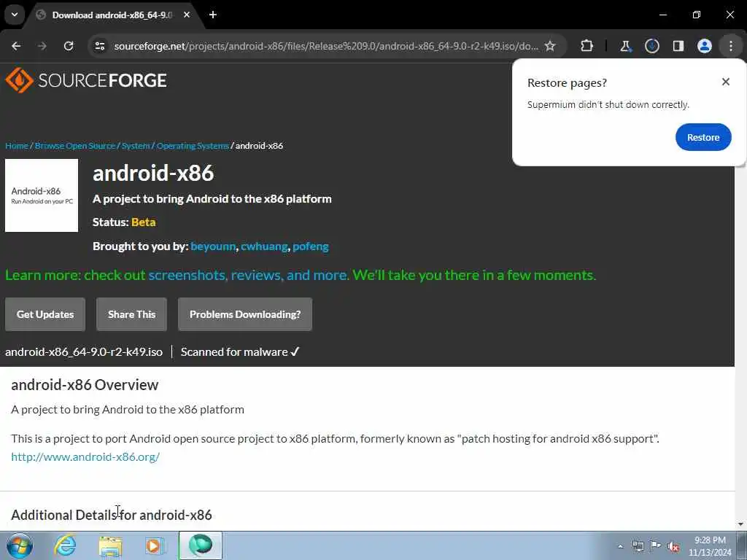Open cwhuang's profile link
This screenshot has width=747, height=560.
pos(264,246)
